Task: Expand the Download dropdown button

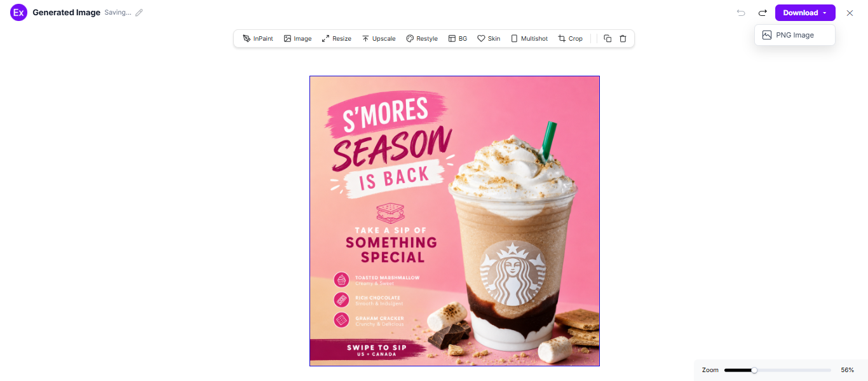Action: coord(805,13)
